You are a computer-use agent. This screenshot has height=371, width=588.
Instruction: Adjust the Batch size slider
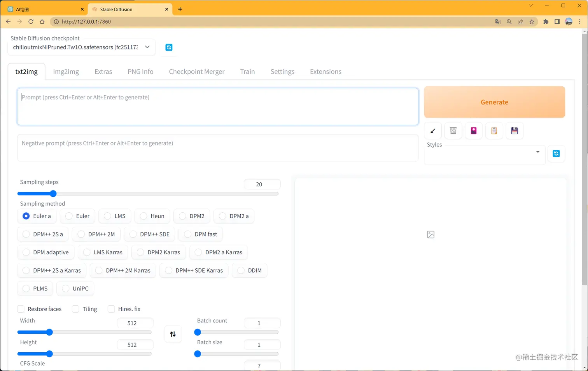click(x=236, y=354)
